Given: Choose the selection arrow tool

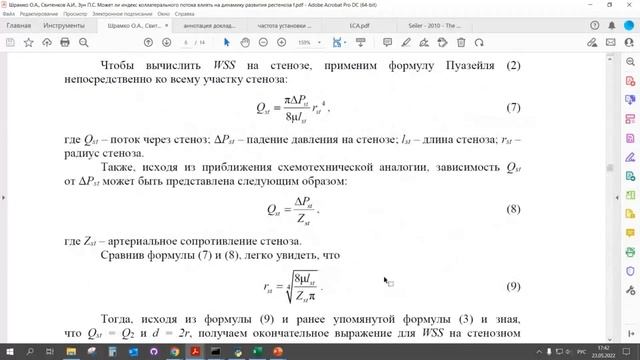Looking at the screenshot, I should coord(227,42).
